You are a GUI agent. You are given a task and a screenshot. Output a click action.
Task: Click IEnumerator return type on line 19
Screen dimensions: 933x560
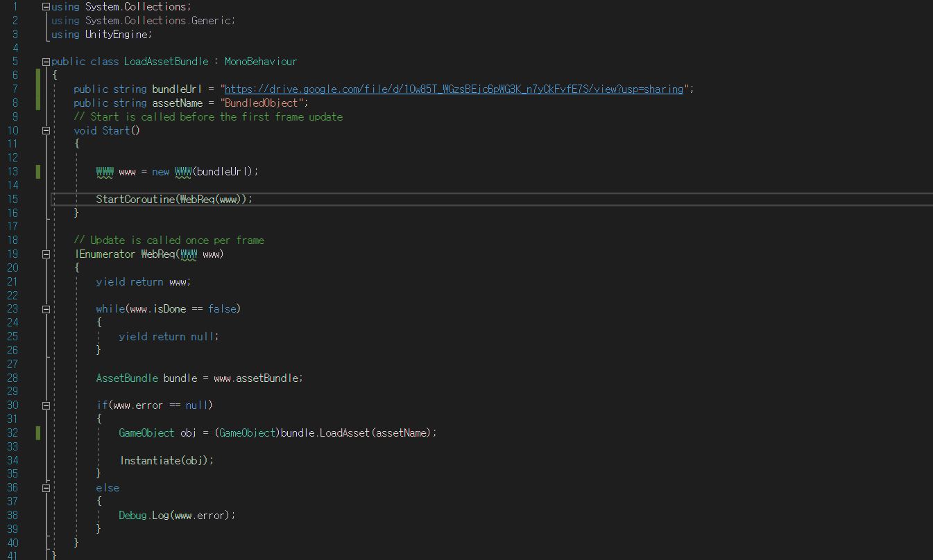coord(105,254)
